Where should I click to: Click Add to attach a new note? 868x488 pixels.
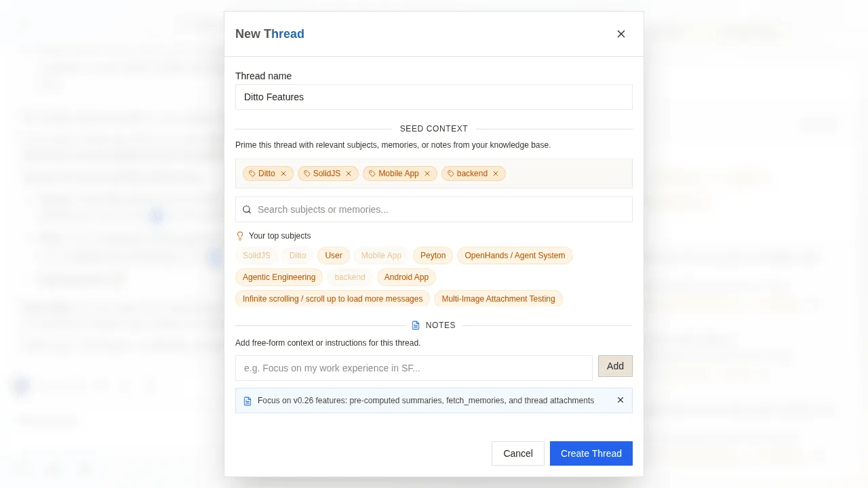point(615,366)
